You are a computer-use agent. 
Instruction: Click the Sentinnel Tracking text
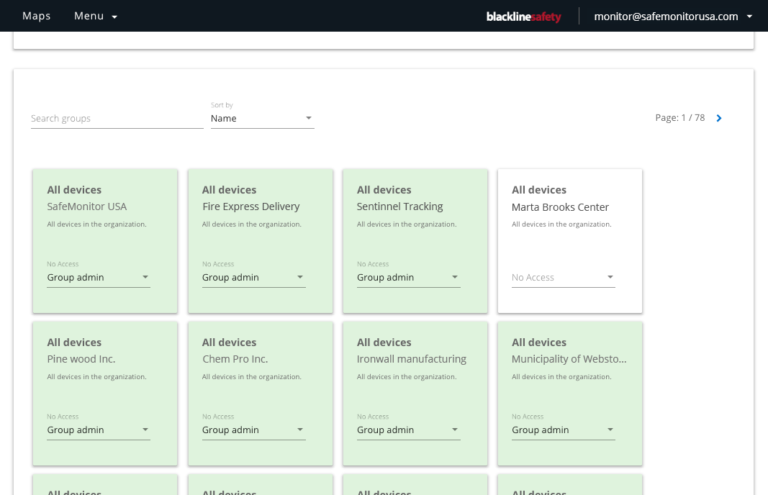[400, 207]
